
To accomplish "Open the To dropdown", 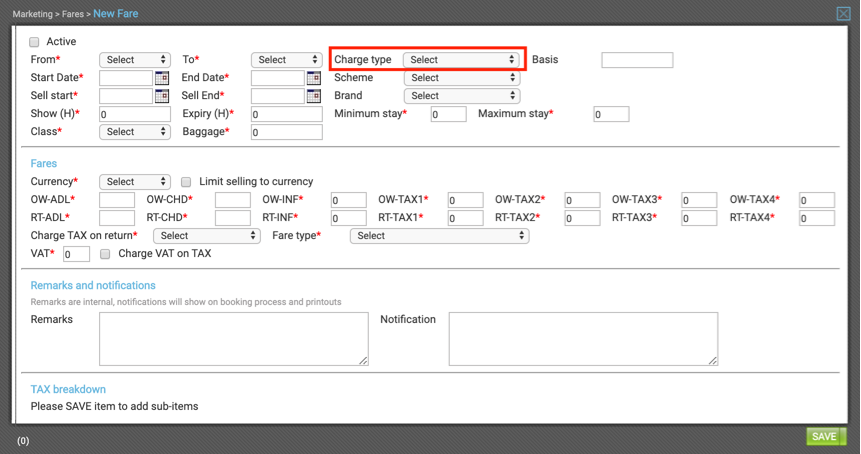I will 287,60.
